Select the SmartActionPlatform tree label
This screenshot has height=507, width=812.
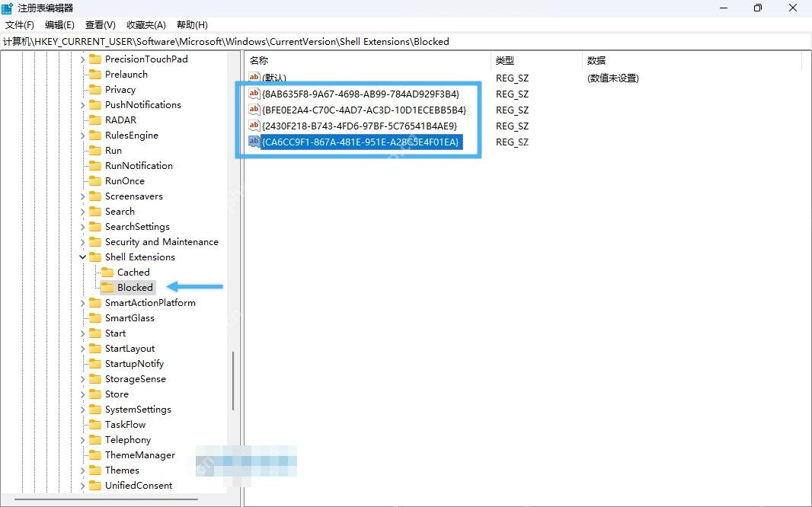(150, 303)
